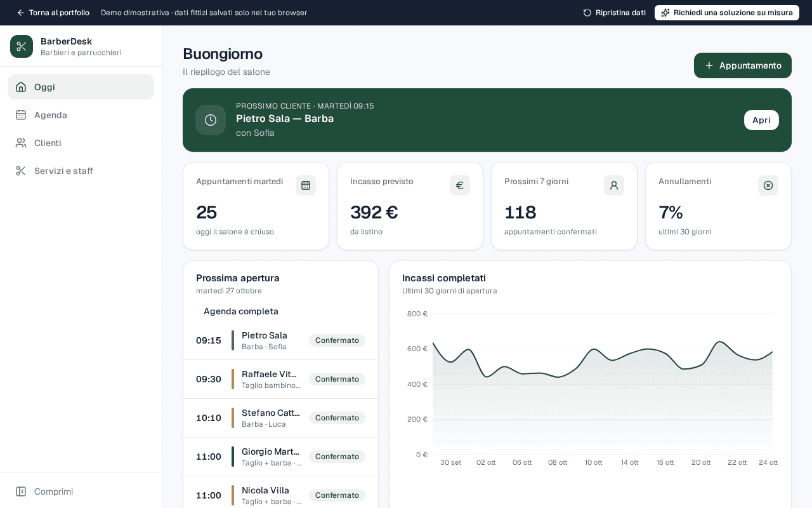Image resolution: width=812 pixels, height=508 pixels.
Task: Click the euro icon on Incasso previsto card
Action: [460, 185]
